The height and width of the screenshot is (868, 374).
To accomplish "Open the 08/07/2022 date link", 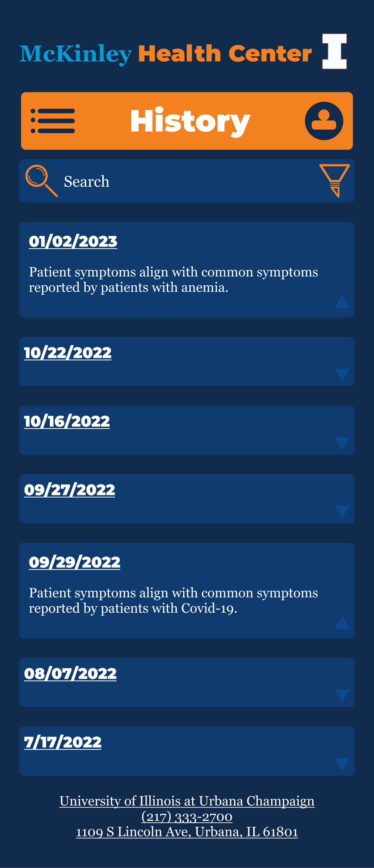I will tap(70, 674).
